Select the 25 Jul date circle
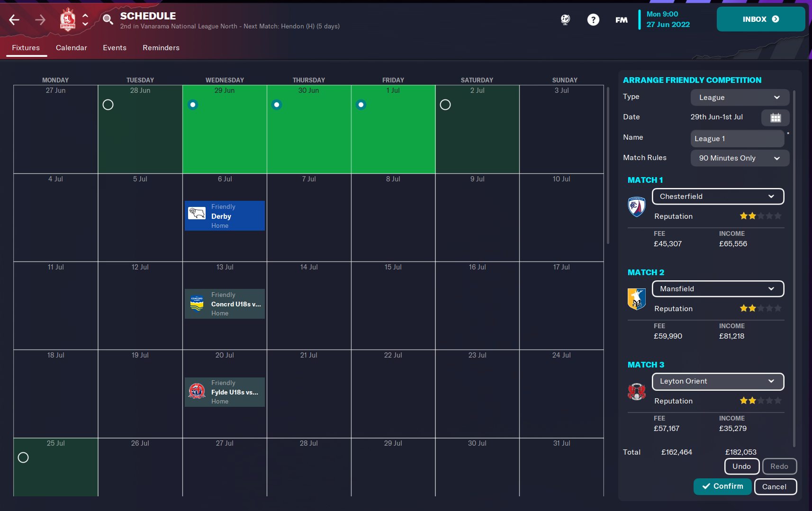The image size is (812, 511). click(23, 457)
